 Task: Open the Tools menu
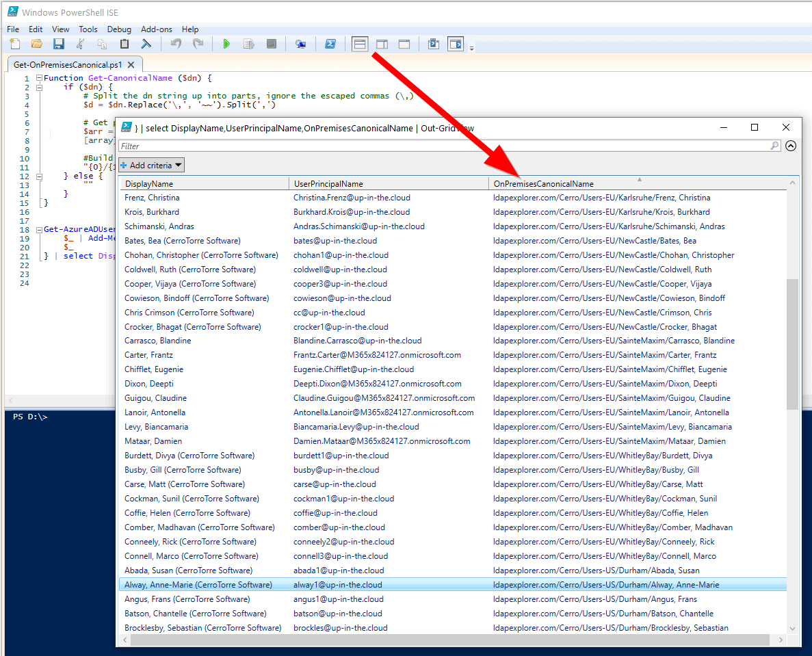click(88, 29)
